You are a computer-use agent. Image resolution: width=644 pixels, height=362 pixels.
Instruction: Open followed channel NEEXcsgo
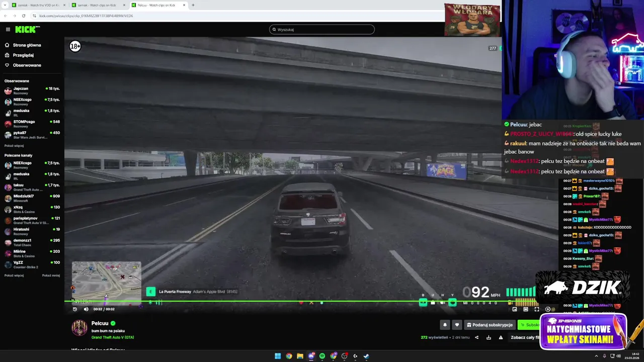click(32, 102)
